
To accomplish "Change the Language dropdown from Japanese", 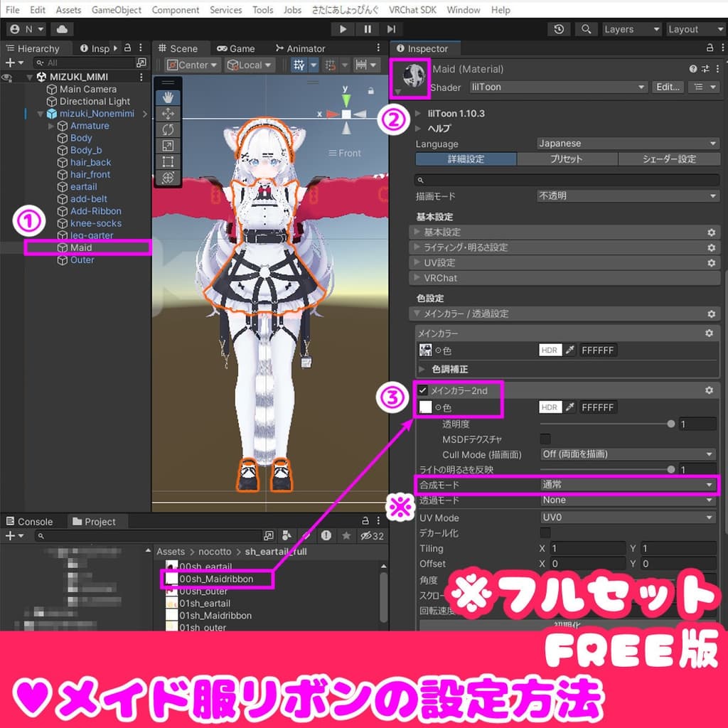I will tap(626, 143).
